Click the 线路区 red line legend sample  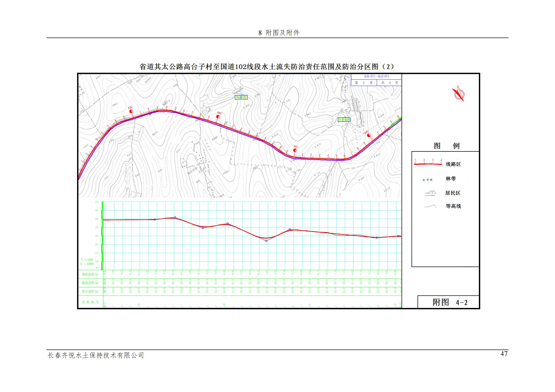(428, 164)
